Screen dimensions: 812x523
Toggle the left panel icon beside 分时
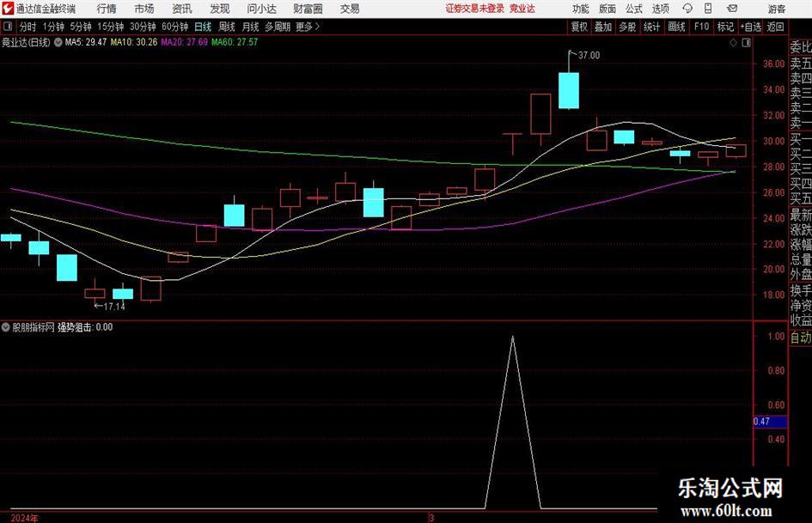coord(9,27)
